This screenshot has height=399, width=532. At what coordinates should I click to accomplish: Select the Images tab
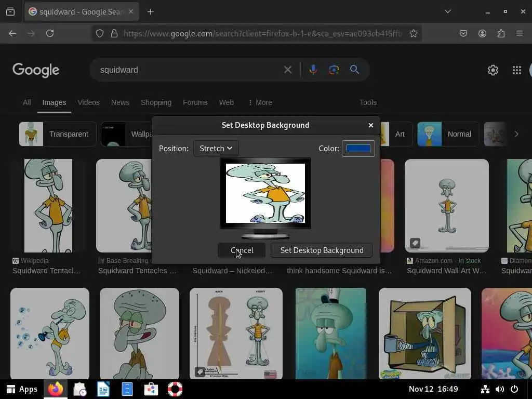54,102
